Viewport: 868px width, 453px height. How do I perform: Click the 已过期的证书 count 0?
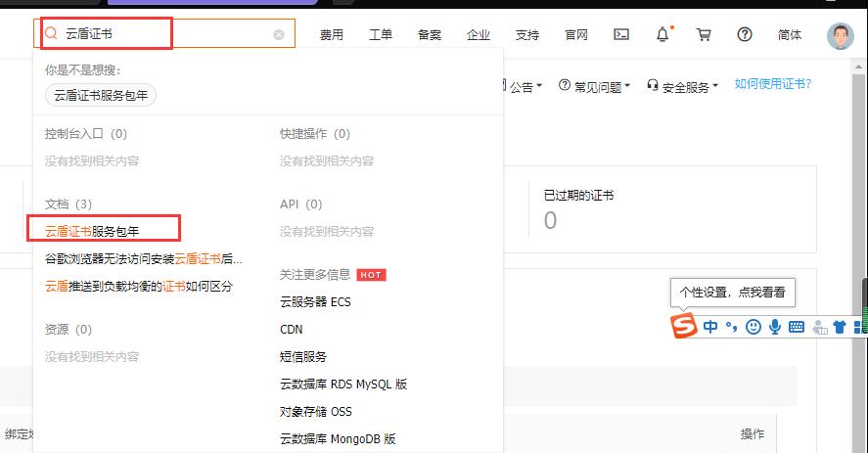click(550, 220)
